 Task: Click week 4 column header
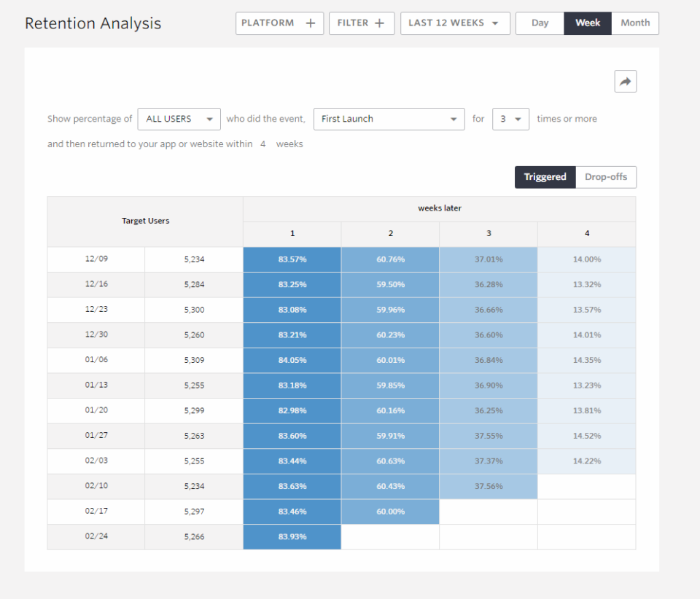586,234
